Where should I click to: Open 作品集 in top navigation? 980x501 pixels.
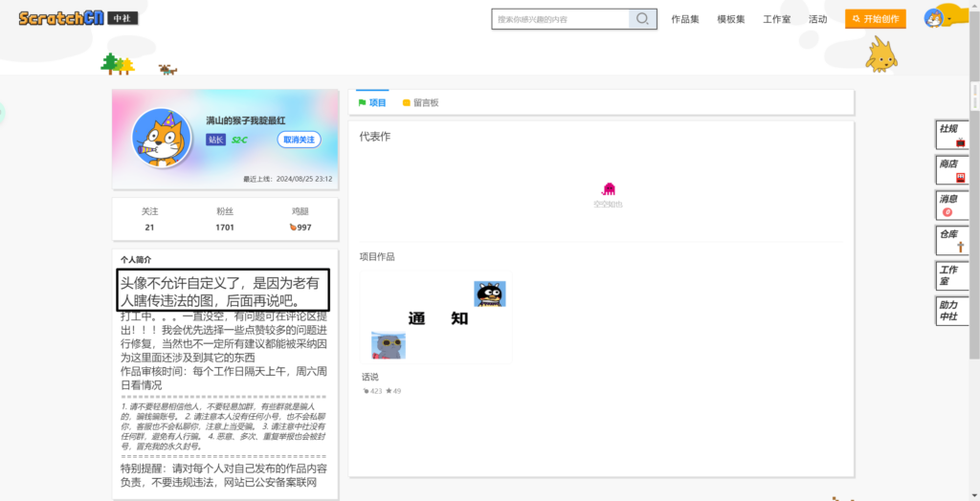(685, 19)
